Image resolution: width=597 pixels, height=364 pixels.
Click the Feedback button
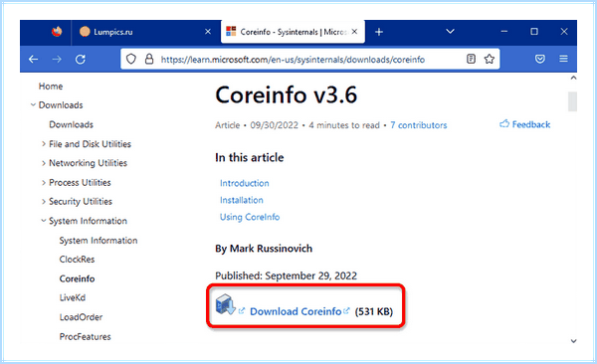click(x=525, y=124)
